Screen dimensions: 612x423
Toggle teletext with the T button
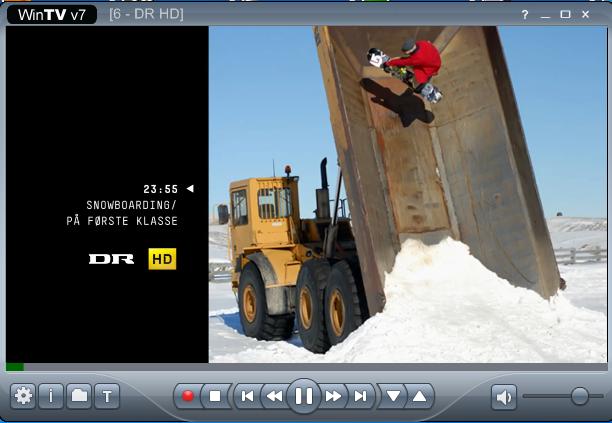pos(107,396)
